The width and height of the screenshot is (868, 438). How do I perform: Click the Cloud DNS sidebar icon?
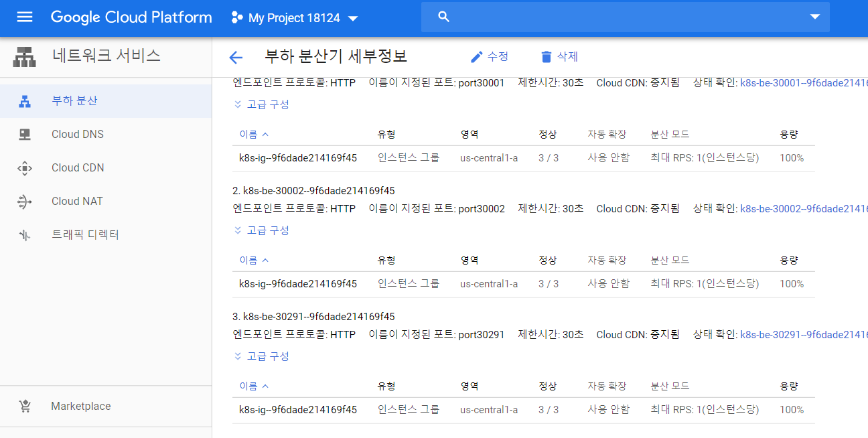25,135
